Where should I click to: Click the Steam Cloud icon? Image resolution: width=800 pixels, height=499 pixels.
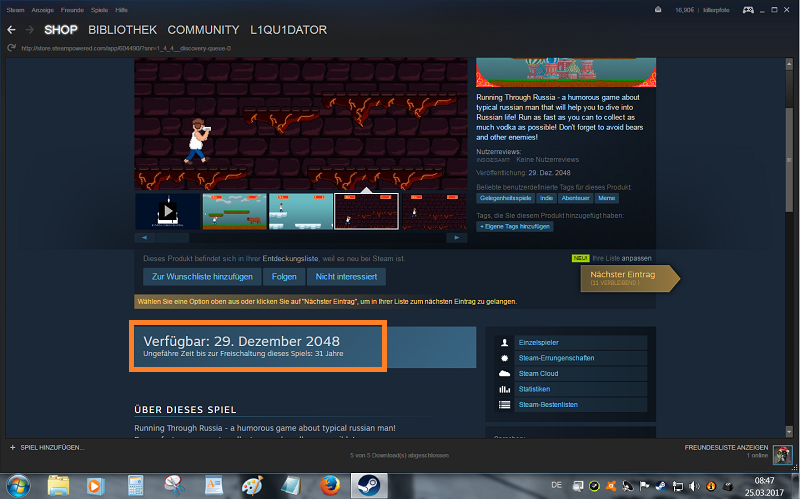point(505,373)
